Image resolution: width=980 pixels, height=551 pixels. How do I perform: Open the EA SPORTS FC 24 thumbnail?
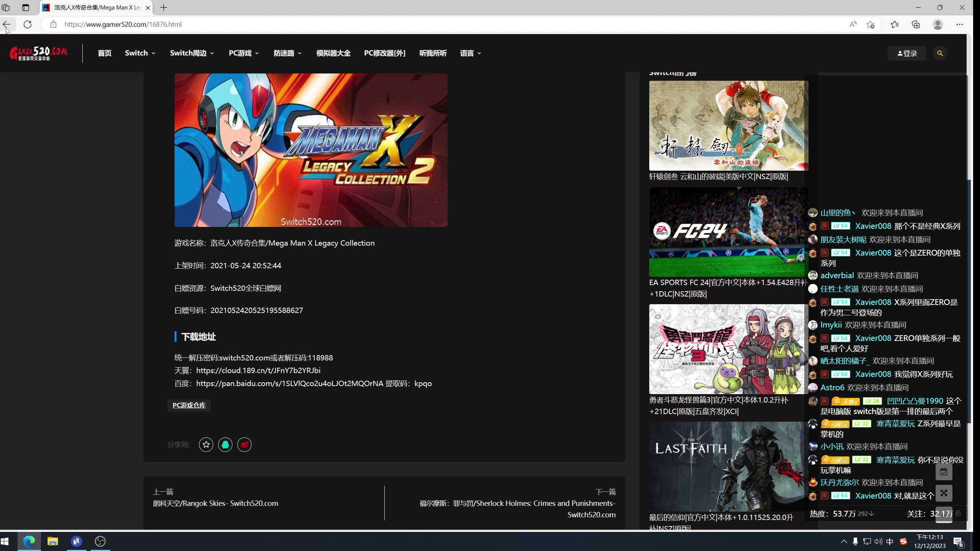pyautogui.click(x=728, y=232)
